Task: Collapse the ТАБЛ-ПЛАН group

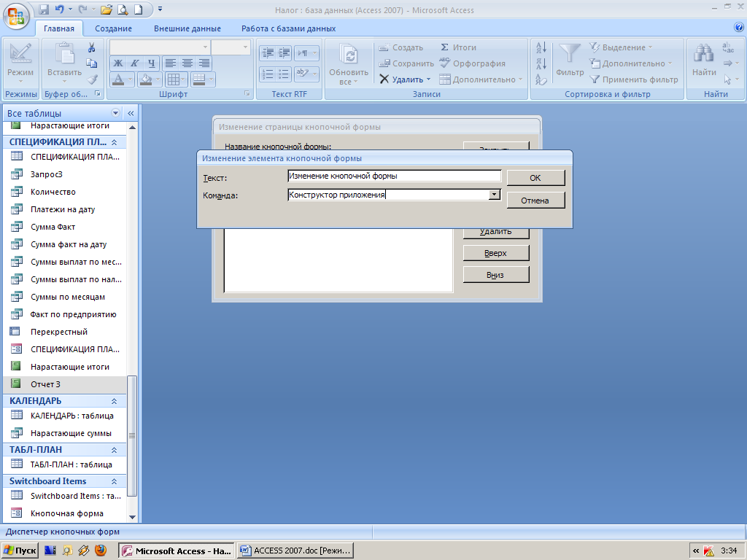Action: coord(115,450)
